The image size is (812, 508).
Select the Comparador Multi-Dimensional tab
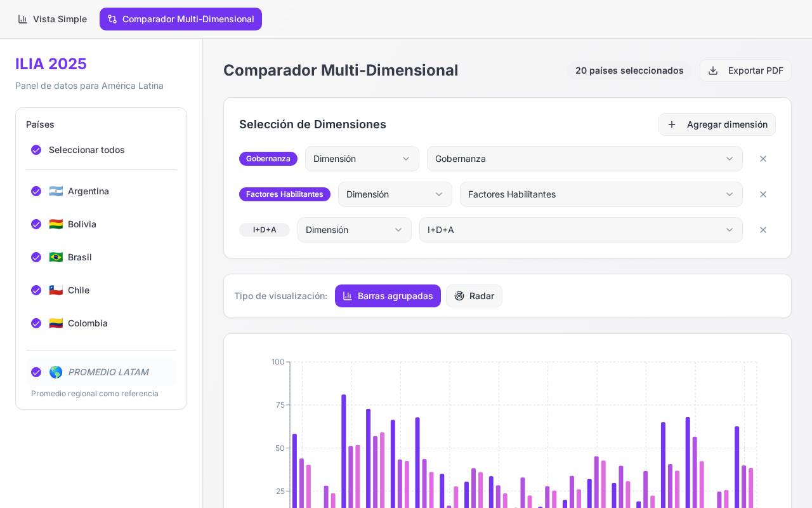tap(181, 19)
